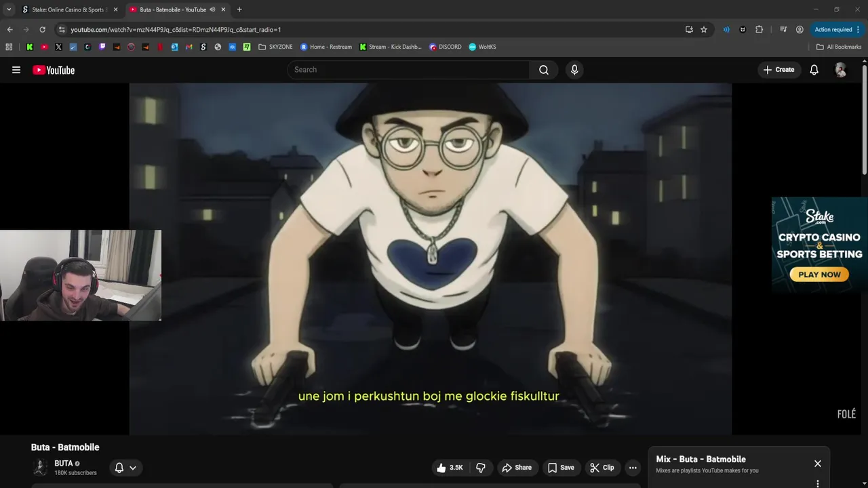Open the YouTube hamburger guide menu
Image resolution: width=868 pixels, height=488 pixels.
[x=16, y=70]
